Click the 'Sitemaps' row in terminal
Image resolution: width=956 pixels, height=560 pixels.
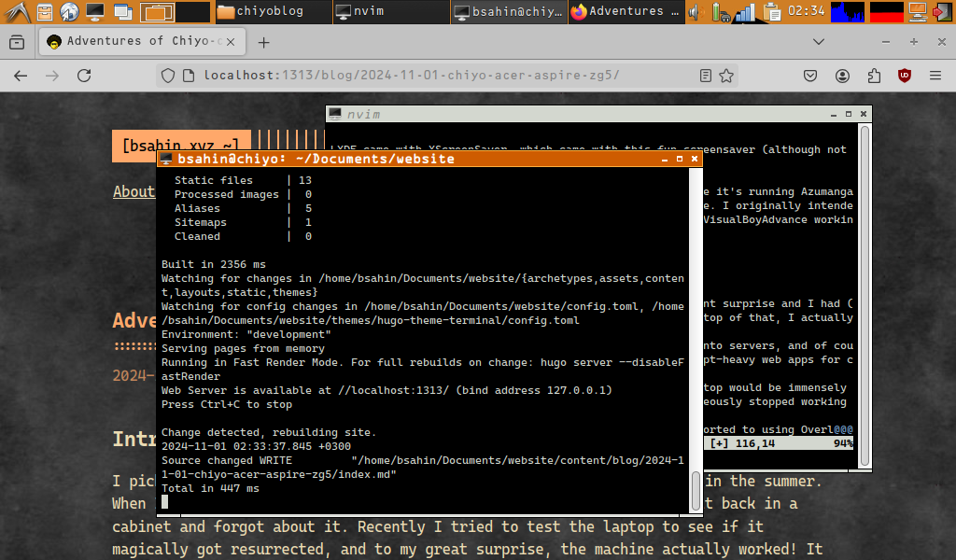[x=244, y=222]
